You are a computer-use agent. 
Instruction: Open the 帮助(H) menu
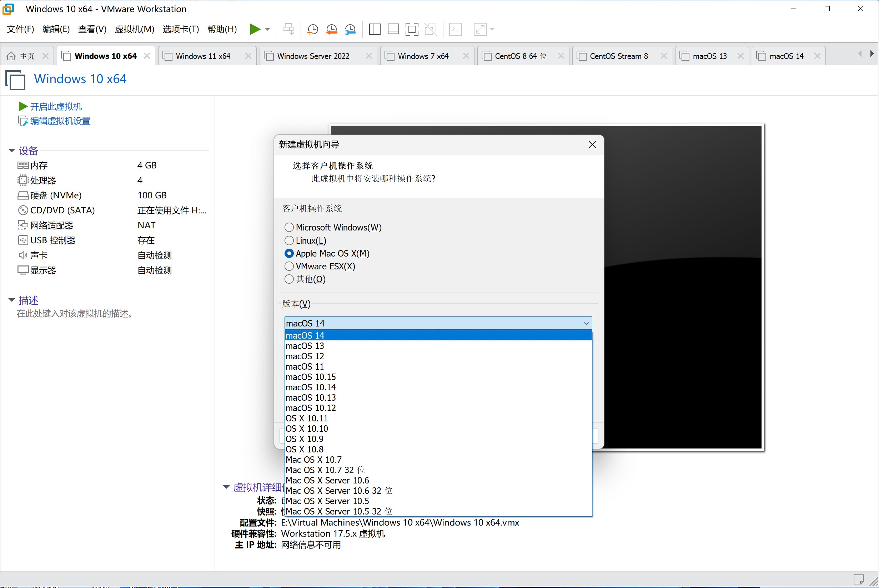point(222,29)
